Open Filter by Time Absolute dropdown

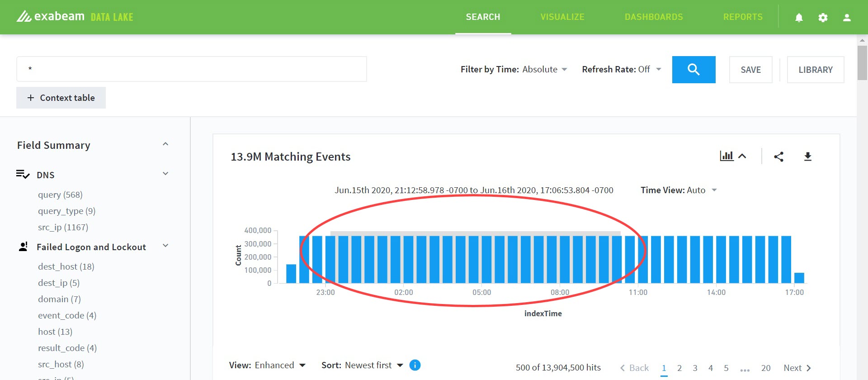545,69
